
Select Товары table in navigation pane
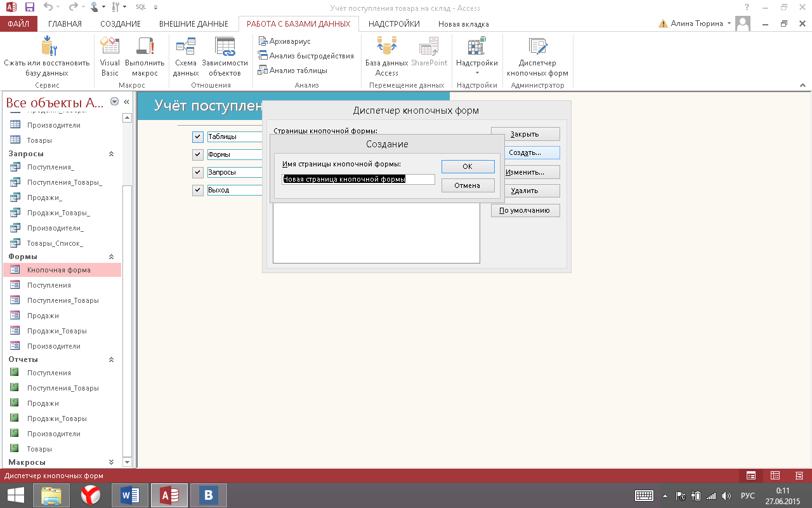[x=62, y=140]
